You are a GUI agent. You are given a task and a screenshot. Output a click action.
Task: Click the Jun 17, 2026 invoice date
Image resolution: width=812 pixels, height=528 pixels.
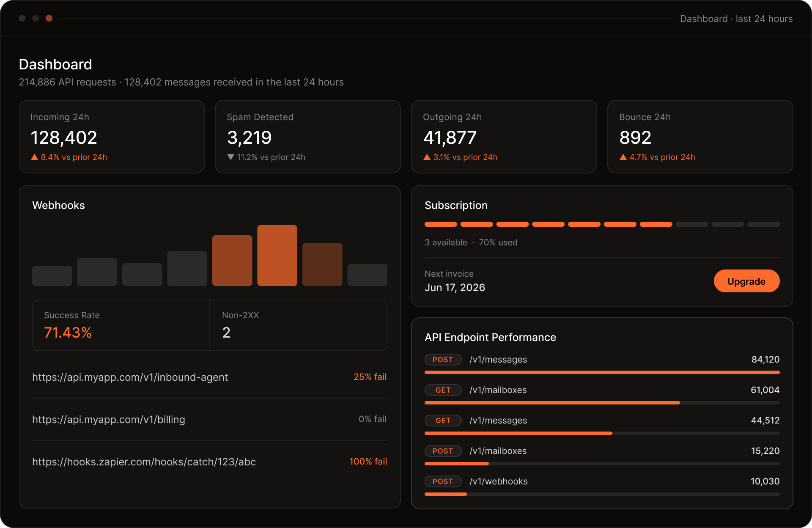click(x=455, y=288)
